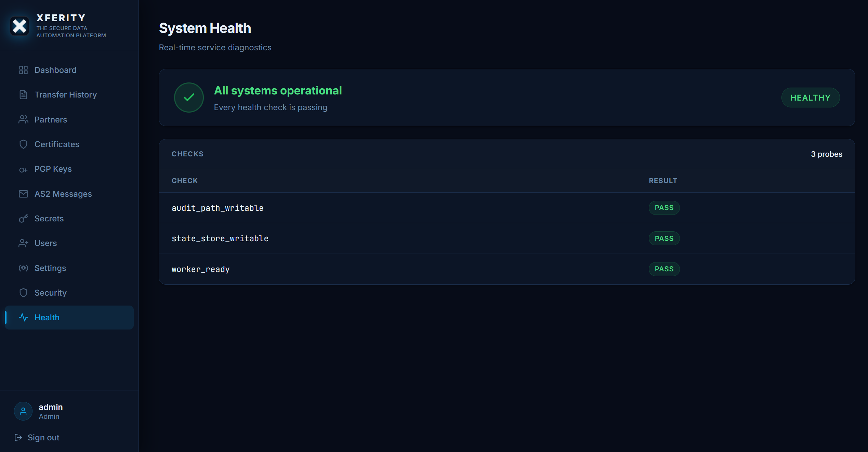This screenshot has width=868, height=452.
Task: Click the Health heartbeat icon
Action: tap(23, 318)
